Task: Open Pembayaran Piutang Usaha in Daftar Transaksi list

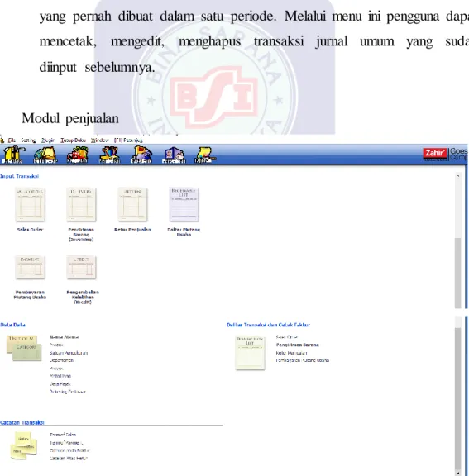Action: click(303, 360)
